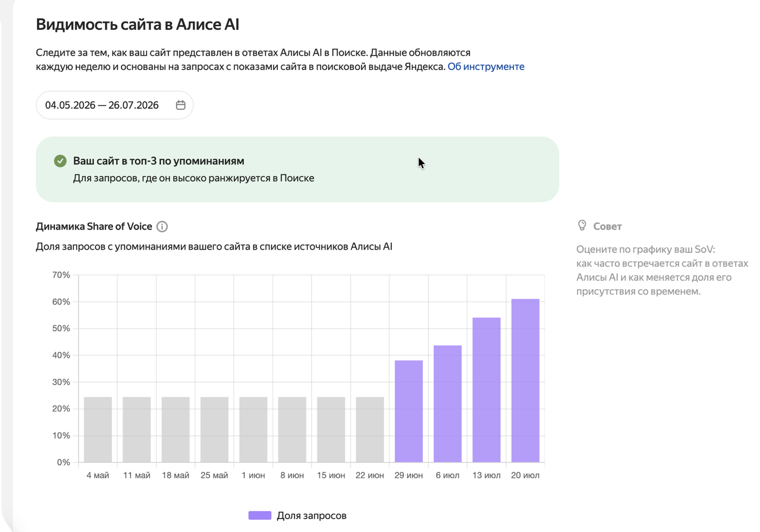
Task: Toggle the Доля запросов legend swatch
Action: point(260,516)
